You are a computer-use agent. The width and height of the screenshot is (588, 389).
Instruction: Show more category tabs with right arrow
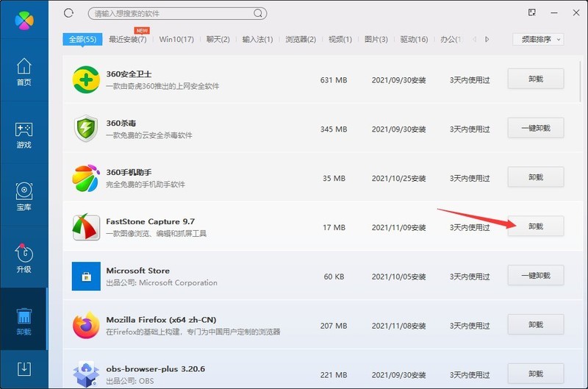pyautogui.click(x=487, y=40)
